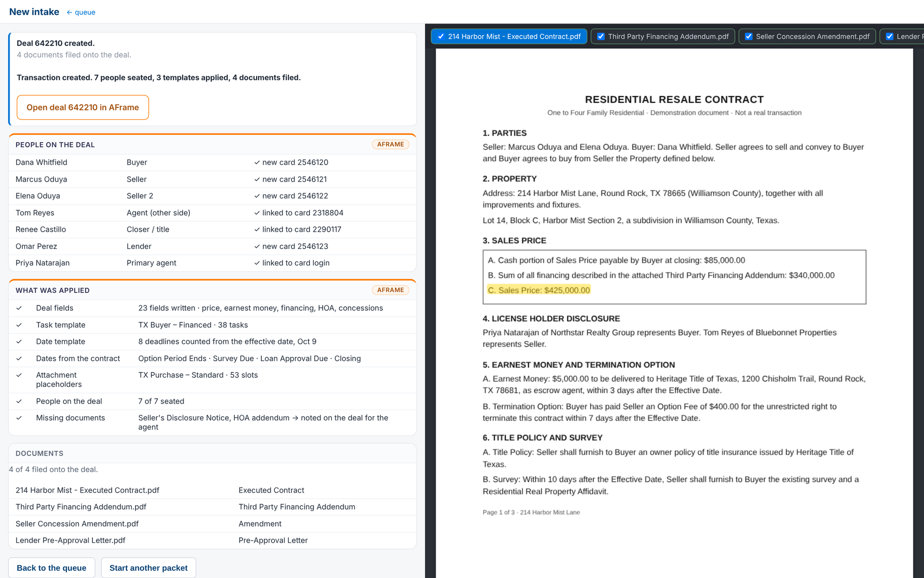Viewport: 924px width, 578px height.
Task: Open deal 642210 in AFrame
Action: (83, 107)
